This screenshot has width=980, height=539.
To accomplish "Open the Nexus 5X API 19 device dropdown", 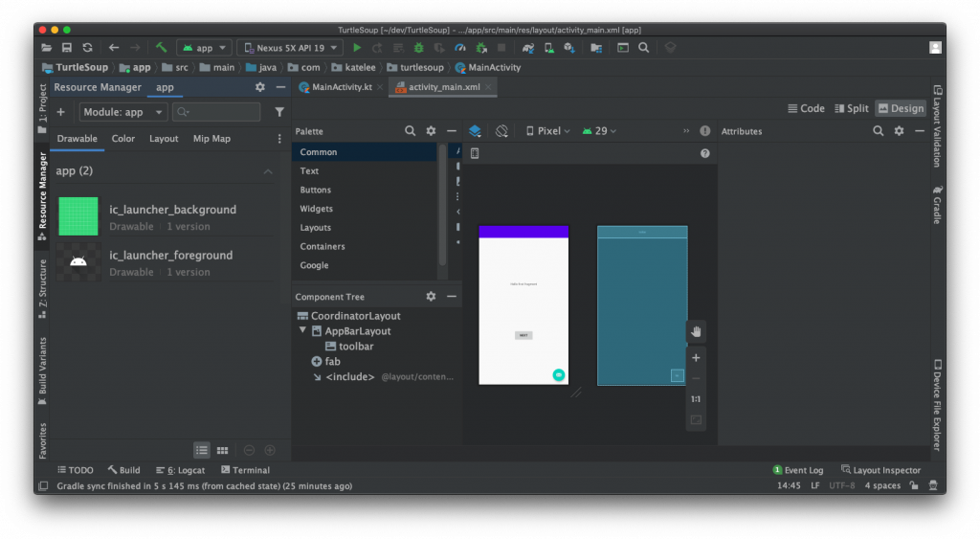I will click(288, 47).
